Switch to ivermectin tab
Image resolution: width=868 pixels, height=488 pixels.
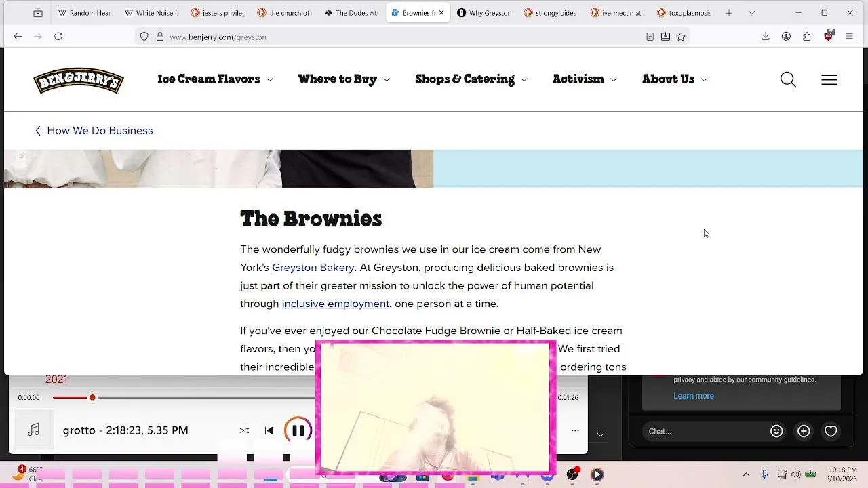(x=617, y=13)
